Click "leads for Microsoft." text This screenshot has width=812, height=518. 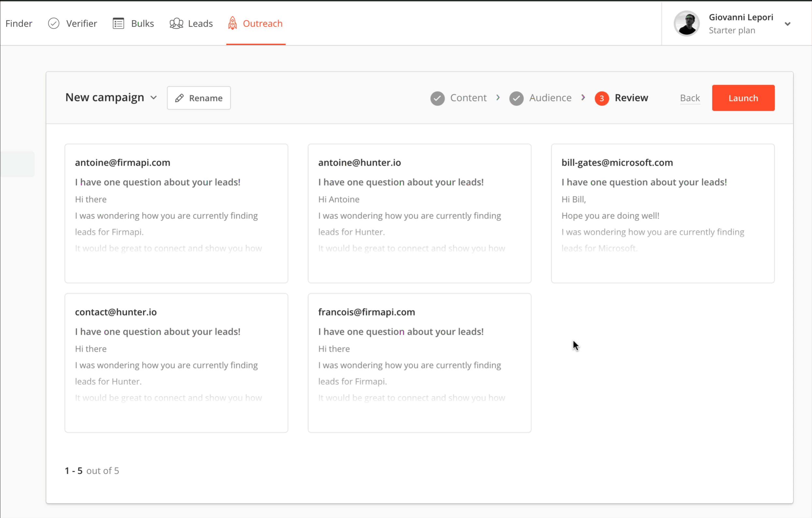click(x=600, y=248)
